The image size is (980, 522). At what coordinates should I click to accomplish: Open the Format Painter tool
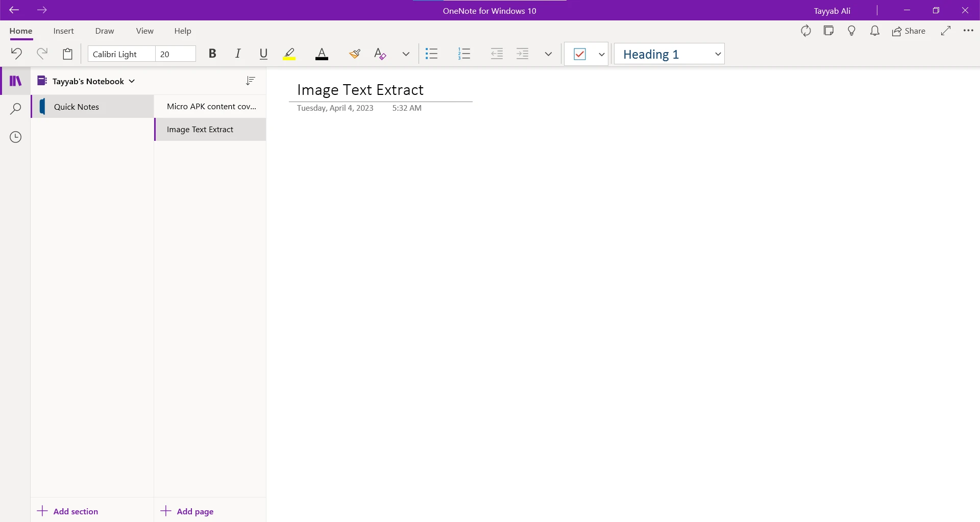coord(355,54)
